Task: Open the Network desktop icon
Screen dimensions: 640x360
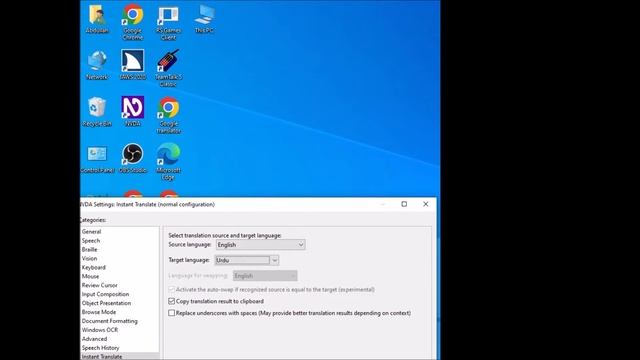Action: [97, 64]
